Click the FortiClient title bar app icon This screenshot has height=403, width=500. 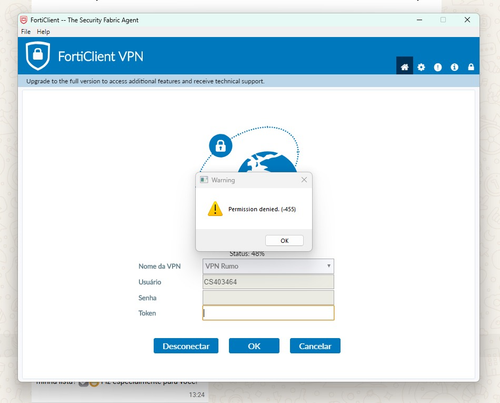click(24, 20)
